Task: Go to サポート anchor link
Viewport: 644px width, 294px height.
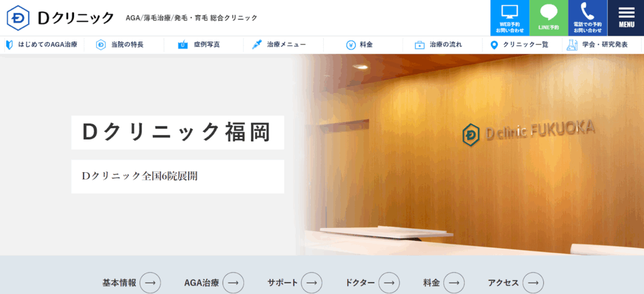Action: 283,283
